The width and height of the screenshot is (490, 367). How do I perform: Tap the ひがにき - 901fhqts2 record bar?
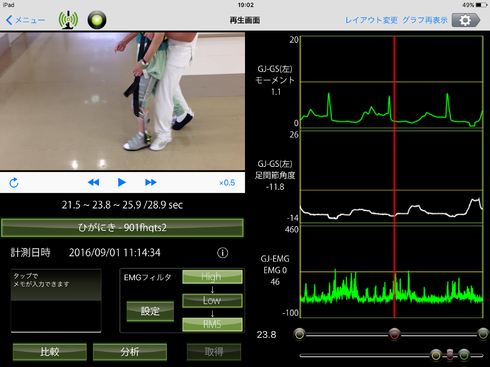(122, 228)
